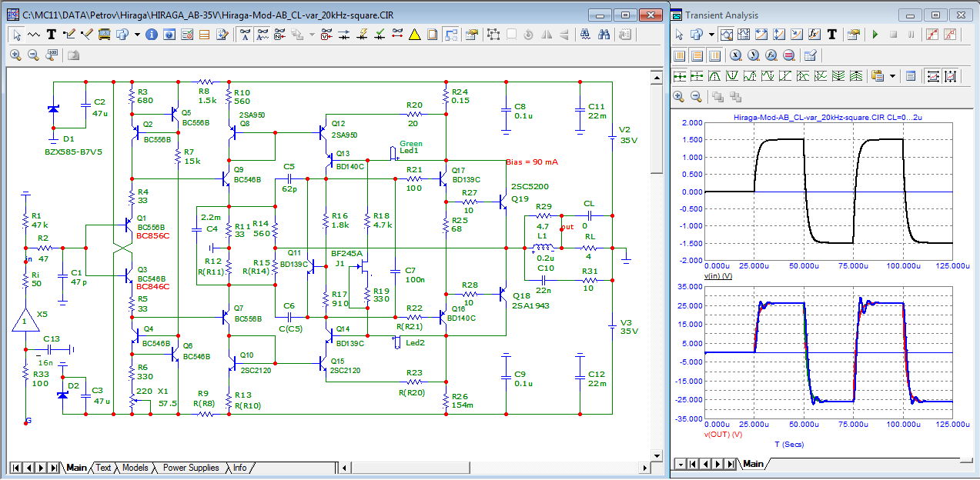The height and width of the screenshot is (480, 980).
Task: Open dropdown arrow next to schematic copy icon
Action: tap(137, 35)
